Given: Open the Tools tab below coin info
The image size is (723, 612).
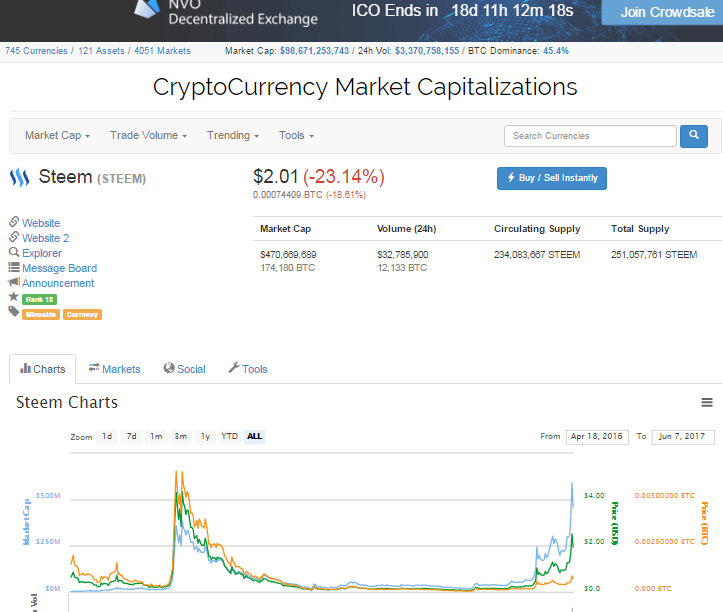Looking at the screenshot, I should (248, 369).
